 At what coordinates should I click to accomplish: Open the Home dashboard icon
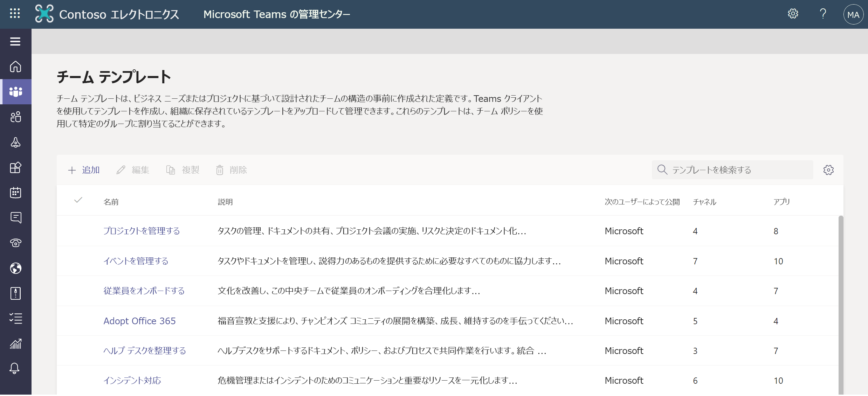click(15, 67)
